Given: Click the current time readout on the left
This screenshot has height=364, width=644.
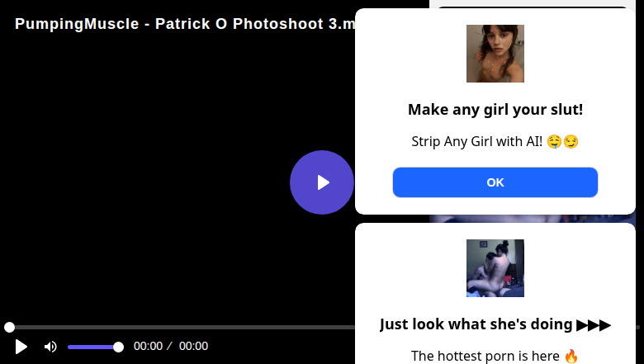Looking at the screenshot, I should click(148, 347).
